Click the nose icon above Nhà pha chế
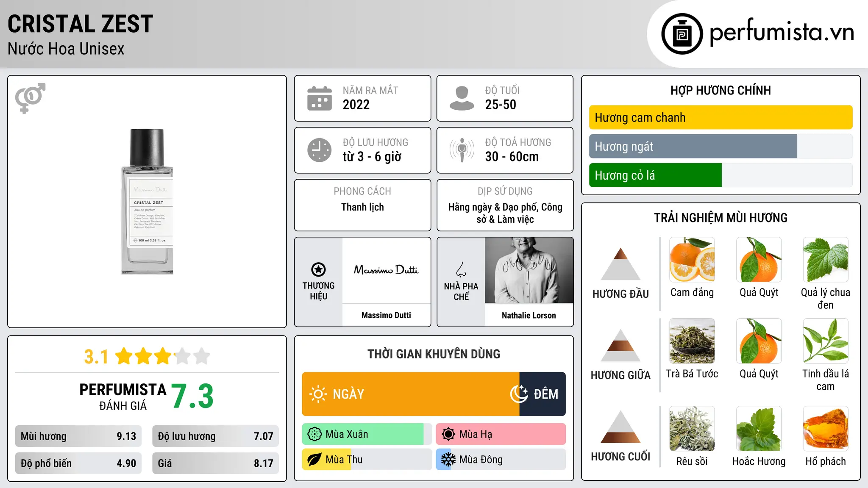Viewport: 868px width, 488px height. (461, 269)
